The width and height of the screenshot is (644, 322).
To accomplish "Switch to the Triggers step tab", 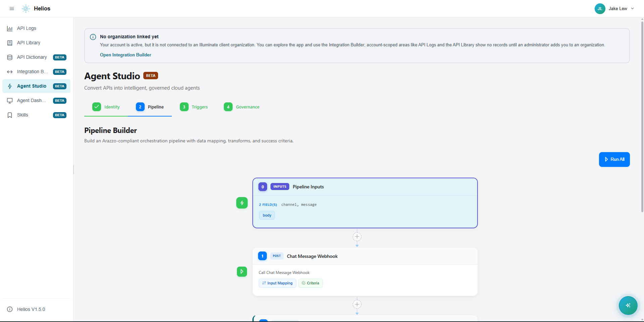I will click(194, 107).
